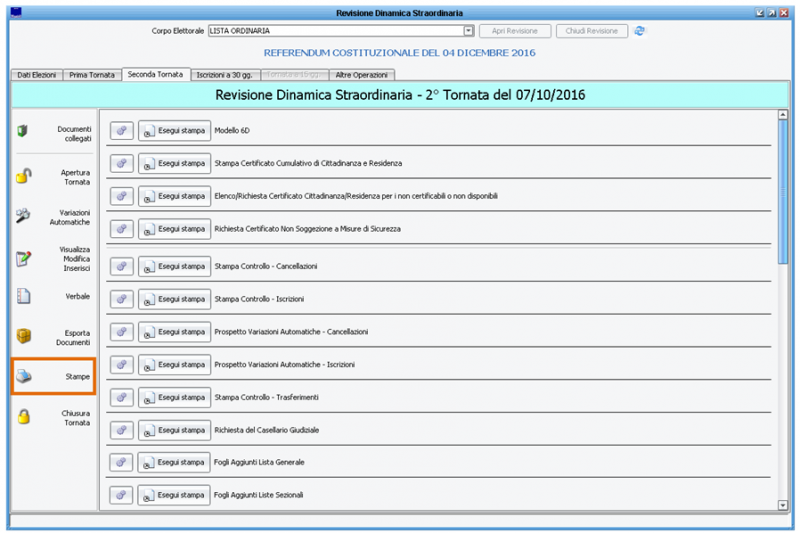The height and width of the screenshot is (533, 800).
Task: Click link icon for Fogli Aggiunti Liste Sezionali
Action: (121, 495)
